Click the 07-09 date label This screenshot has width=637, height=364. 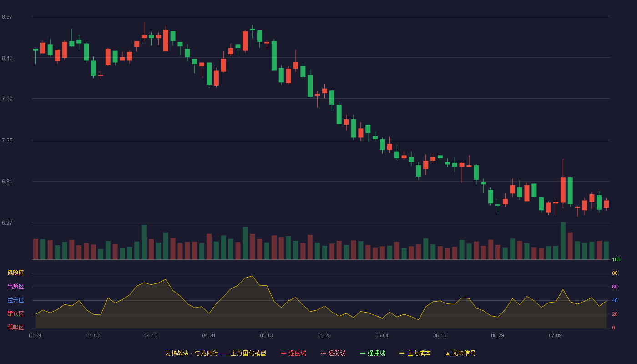(556, 335)
